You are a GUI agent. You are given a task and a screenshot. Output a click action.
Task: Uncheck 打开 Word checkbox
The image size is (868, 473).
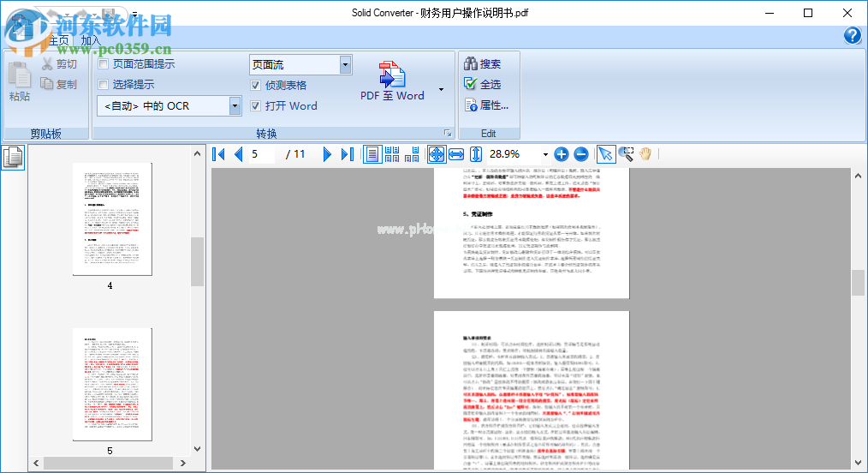tap(255, 105)
